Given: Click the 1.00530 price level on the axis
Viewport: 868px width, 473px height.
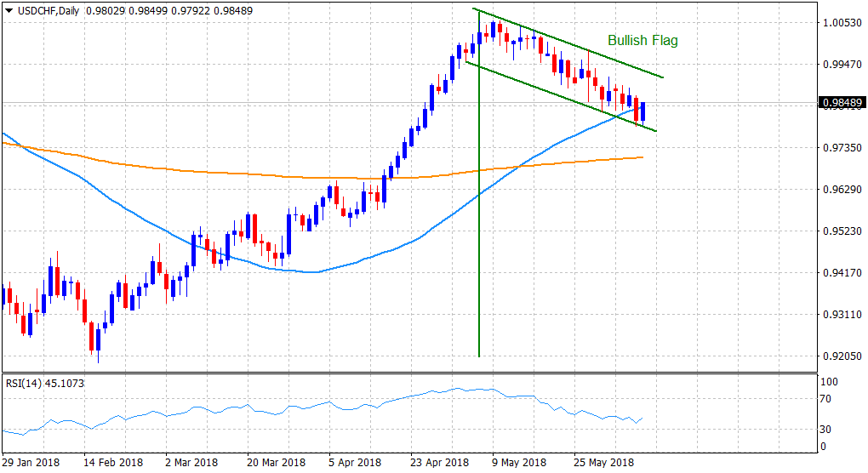Looking at the screenshot, I should (839, 22).
